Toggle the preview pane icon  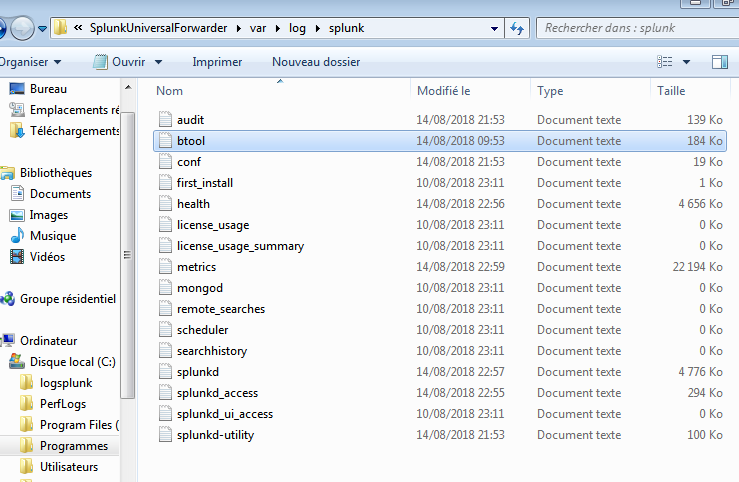[720, 62]
